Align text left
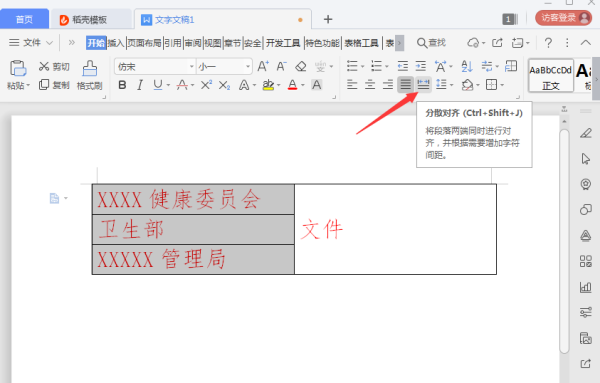The width and height of the screenshot is (600, 383). pos(352,85)
